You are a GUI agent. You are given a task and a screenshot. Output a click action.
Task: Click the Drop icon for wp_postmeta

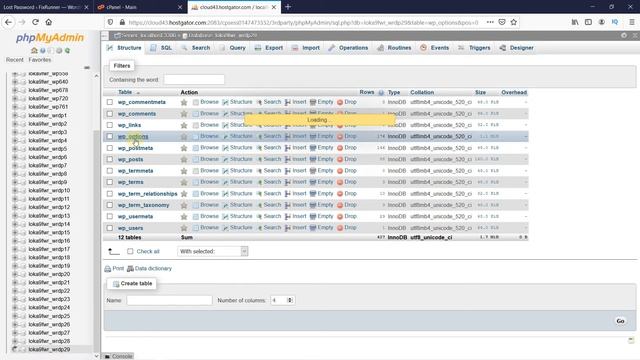click(x=340, y=148)
